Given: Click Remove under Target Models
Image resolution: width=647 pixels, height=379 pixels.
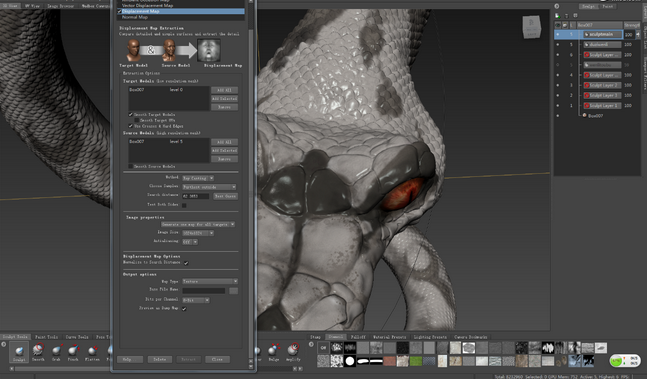Looking at the screenshot, I should (x=224, y=107).
